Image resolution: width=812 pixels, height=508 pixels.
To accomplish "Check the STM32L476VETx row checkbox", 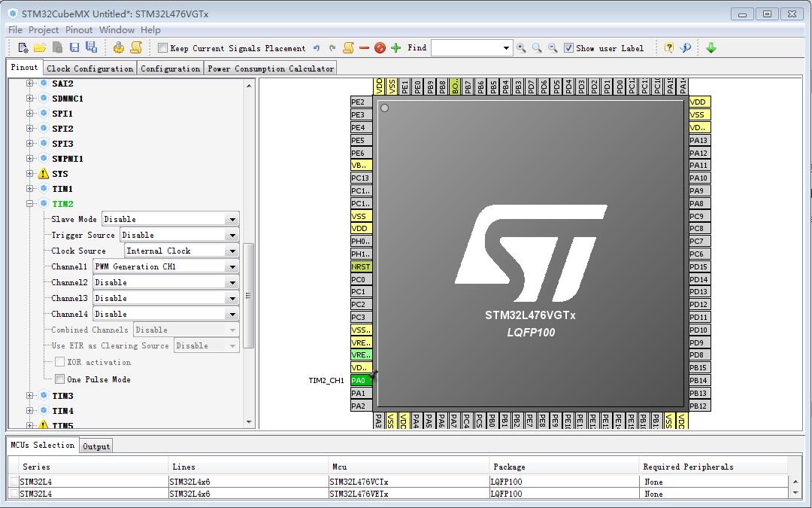I will [x=14, y=494].
